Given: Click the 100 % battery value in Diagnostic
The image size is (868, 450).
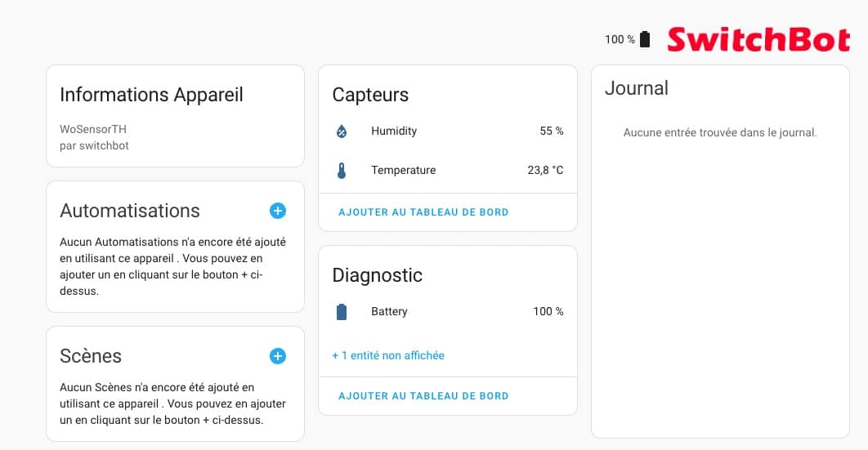Looking at the screenshot, I should pos(548,312).
